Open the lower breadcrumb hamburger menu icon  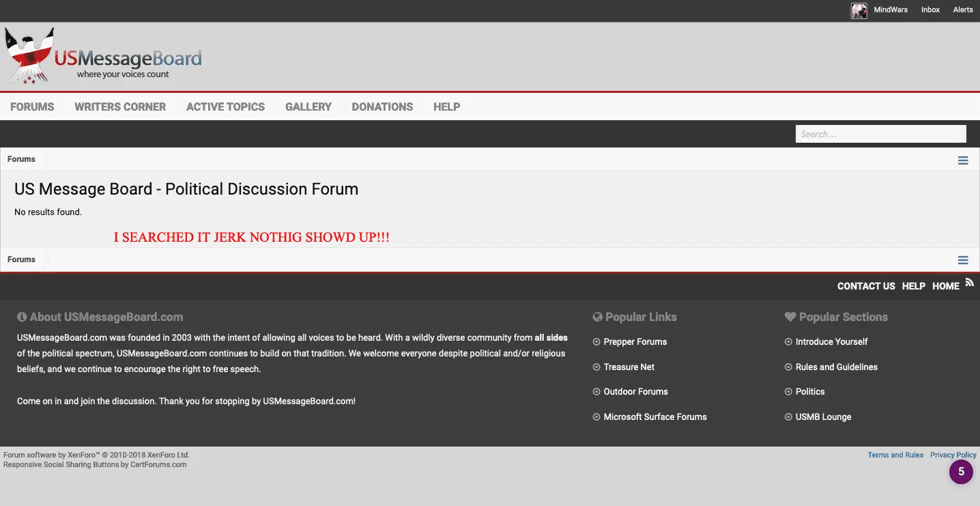tap(963, 260)
